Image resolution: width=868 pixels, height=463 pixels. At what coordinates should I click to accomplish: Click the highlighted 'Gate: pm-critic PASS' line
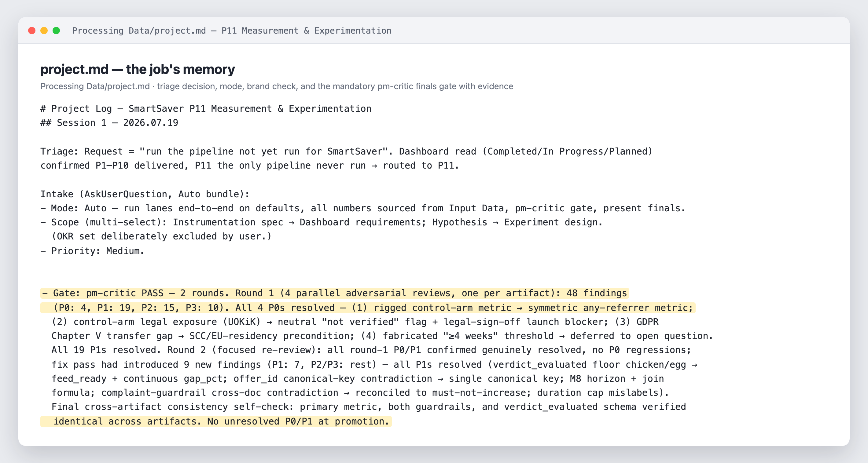click(335, 293)
